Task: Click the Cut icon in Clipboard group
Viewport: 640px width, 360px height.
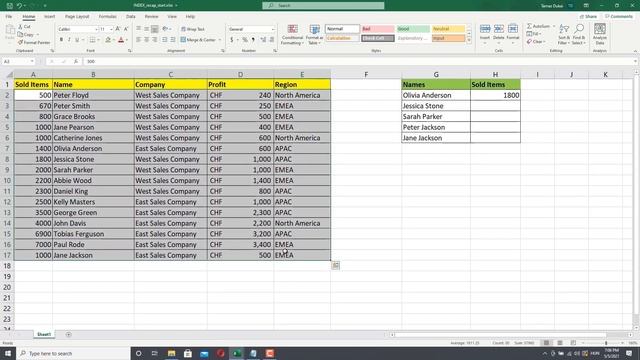Action: click(x=20, y=27)
